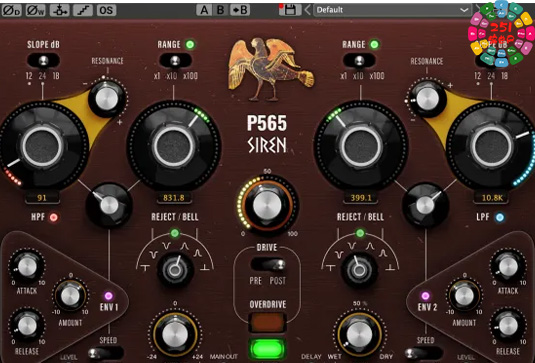Click right bell frequency knob above 399.1
The height and width of the screenshot is (363, 535).
point(361,147)
